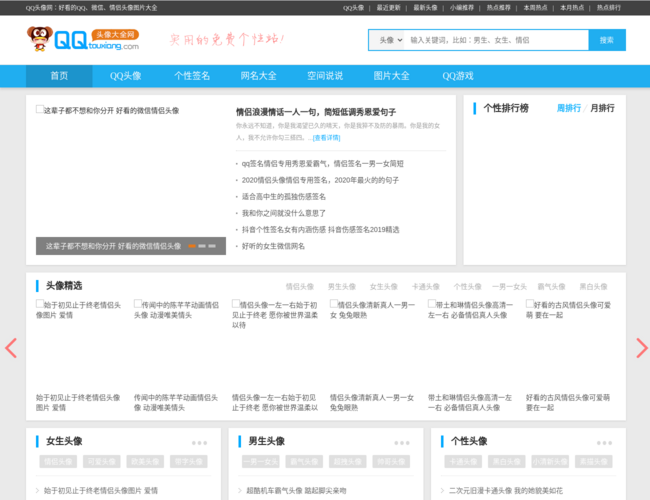Image resolution: width=650 pixels, height=500 pixels.
Task: Click the 最新头像 link in the top bar
Action: [425, 7]
